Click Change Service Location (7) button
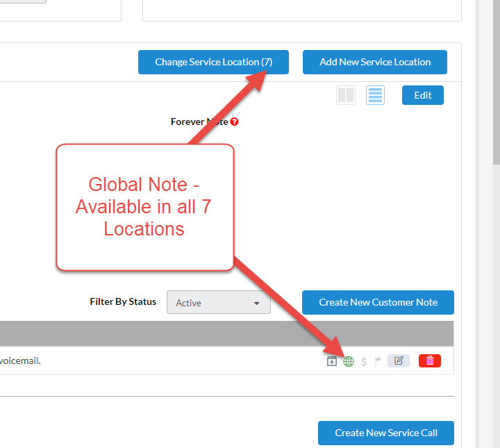This screenshot has height=448, width=500. tap(213, 62)
